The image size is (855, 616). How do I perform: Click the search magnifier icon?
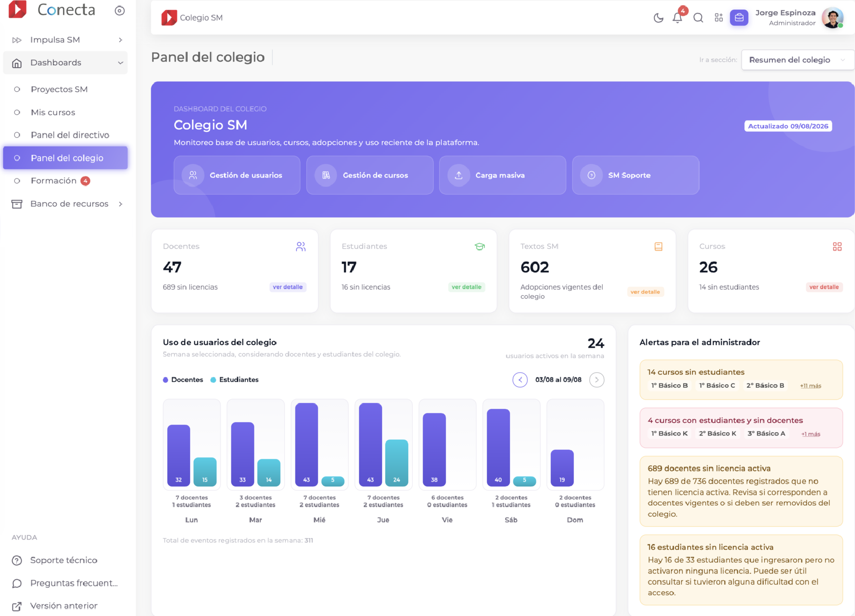click(x=698, y=18)
